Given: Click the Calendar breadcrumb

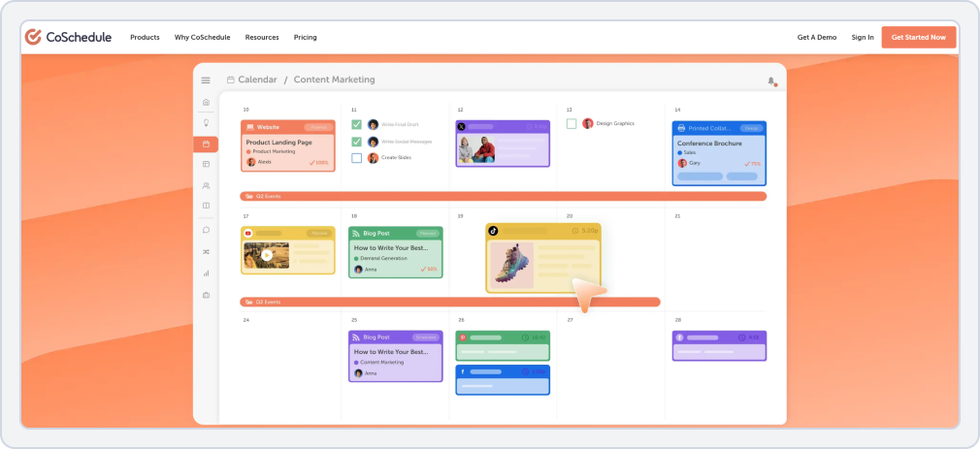Looking at the screenshot, I should click(257, 80).
